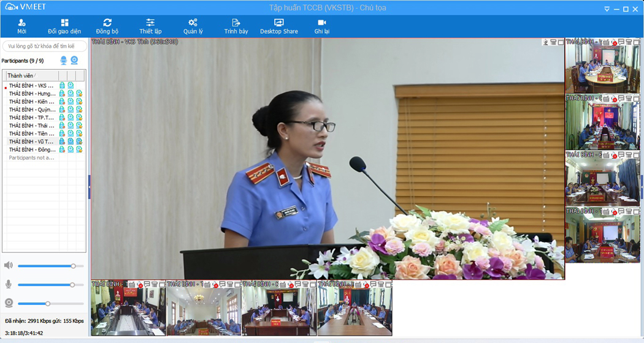The width and height of the screenshot is (644, 343).
Task: Click webcam icon for THÁI BÌNH - Quỳn participant
Action: 71,110
